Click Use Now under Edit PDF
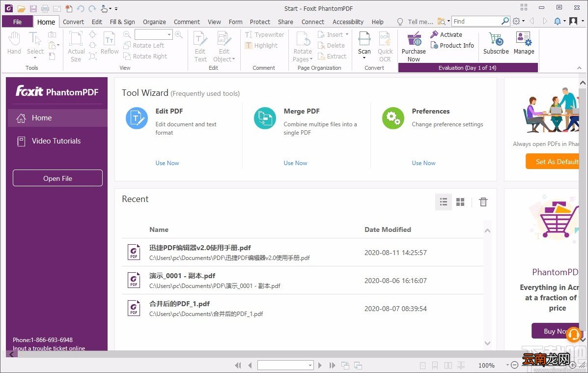 [167, 163]
